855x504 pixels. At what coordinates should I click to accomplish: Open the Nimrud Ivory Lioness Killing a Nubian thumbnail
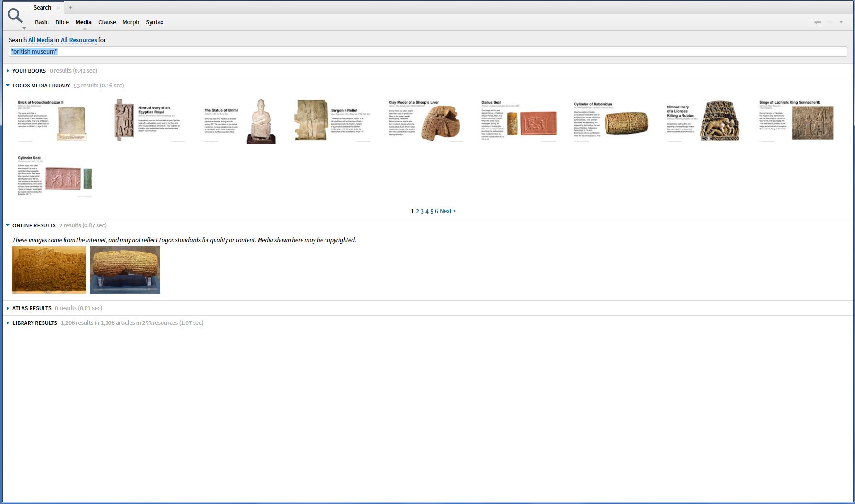tap(703, 120)
